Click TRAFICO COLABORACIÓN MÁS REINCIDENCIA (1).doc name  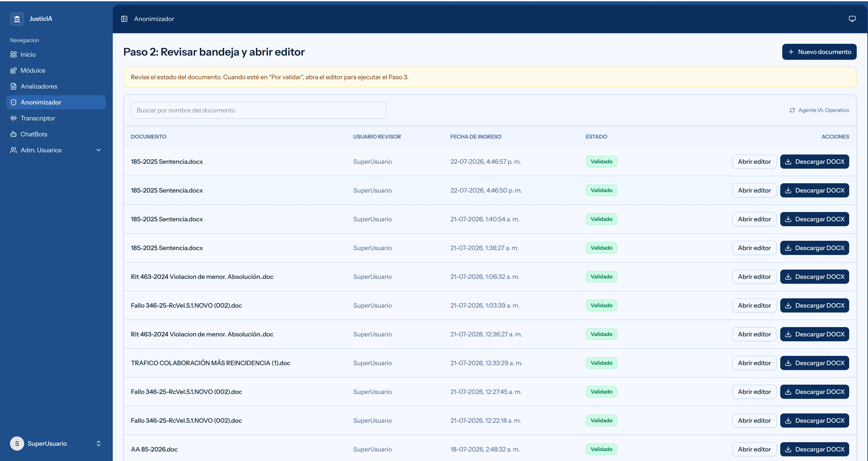click(x=211, y=363)
